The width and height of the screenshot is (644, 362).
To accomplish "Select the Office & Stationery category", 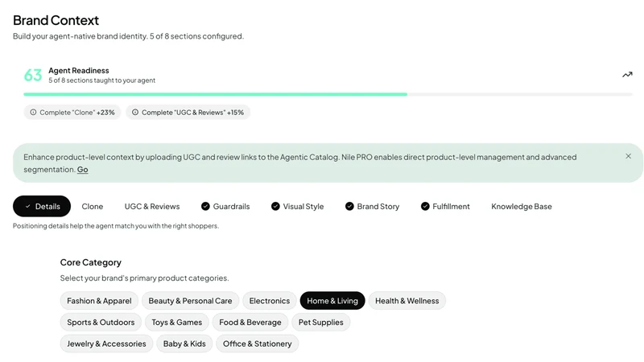I will pos(257,343).
